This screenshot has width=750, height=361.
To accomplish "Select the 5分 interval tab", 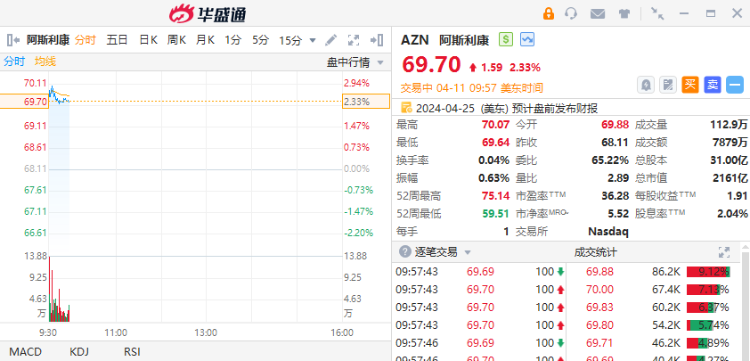I will (261, 40).
